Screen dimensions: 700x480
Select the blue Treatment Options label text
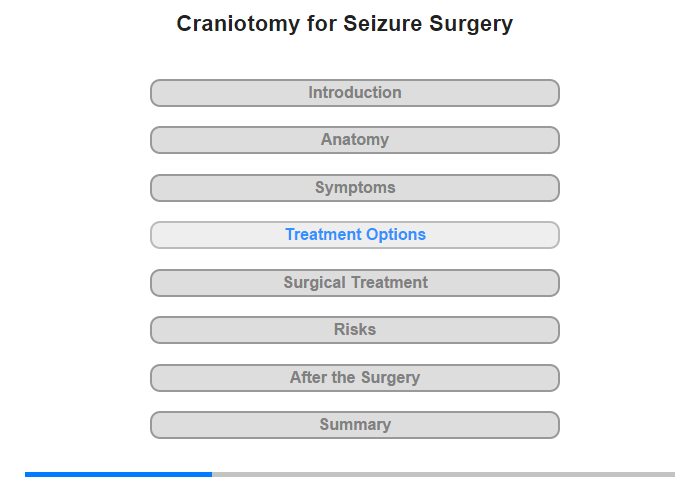tap(355, 234)
